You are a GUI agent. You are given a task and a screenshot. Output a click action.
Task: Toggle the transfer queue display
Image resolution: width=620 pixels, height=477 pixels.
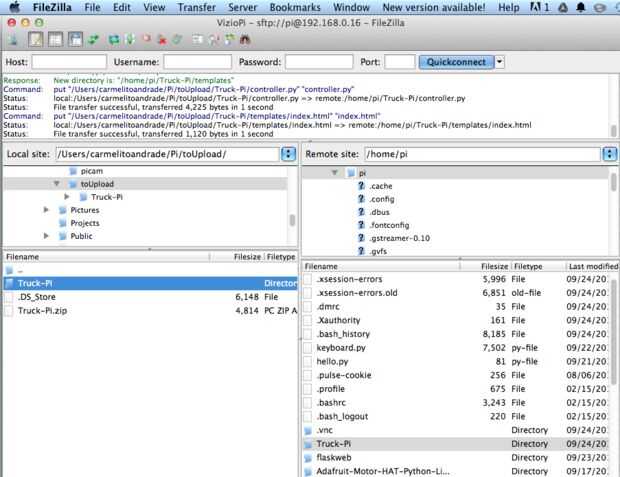[x=94, y=40]
